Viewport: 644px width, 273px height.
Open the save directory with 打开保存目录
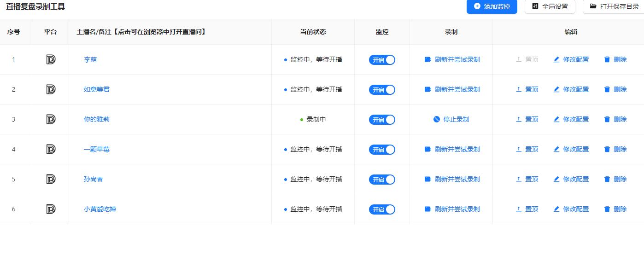[614, 6]
